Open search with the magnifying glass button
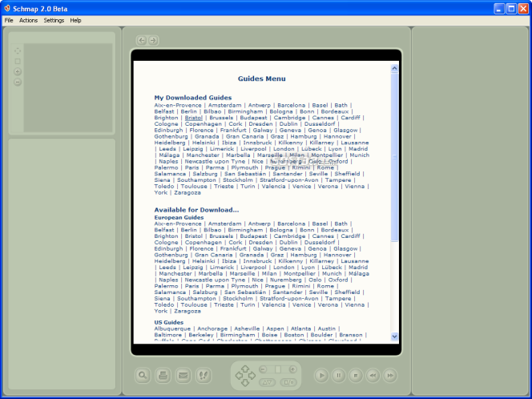The image size is (532, 399). coord(143,376)
